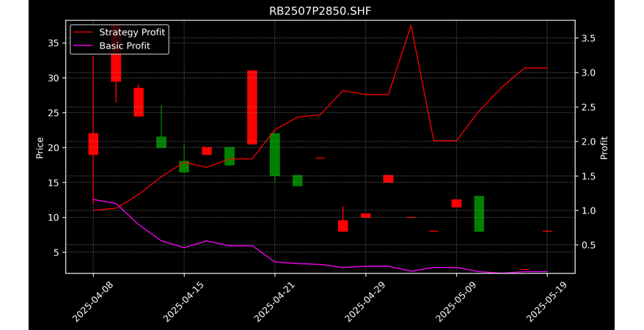Click the 1.0 tick on Profit axis
Screen dimensions: 644x330
click(588, 210)
